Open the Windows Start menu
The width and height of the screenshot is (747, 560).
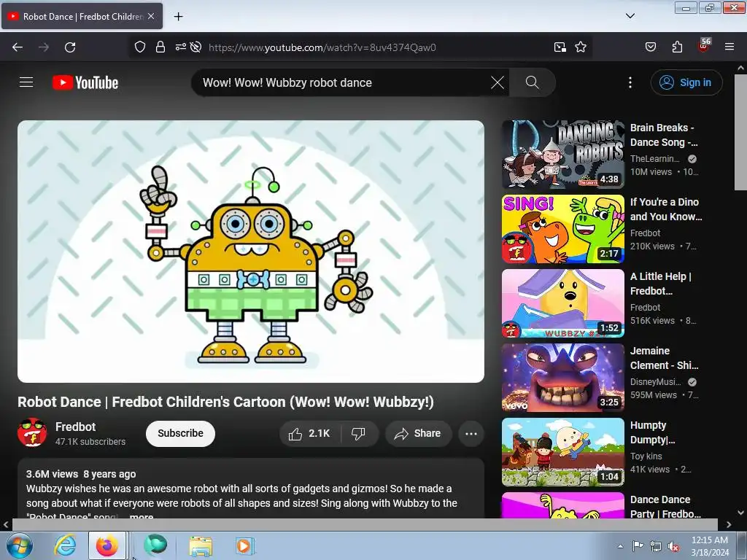(20, 545)
